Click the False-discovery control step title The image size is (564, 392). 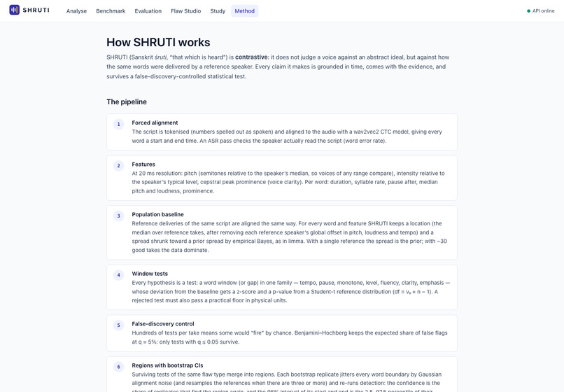click(x=163, y=324)
